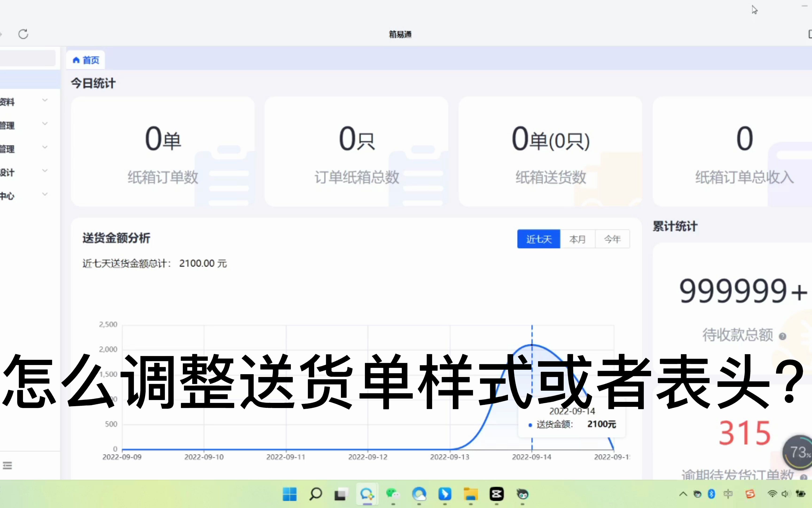Click the home icon in the 首页 tab
812x508 pixels.
coord(76,60)
